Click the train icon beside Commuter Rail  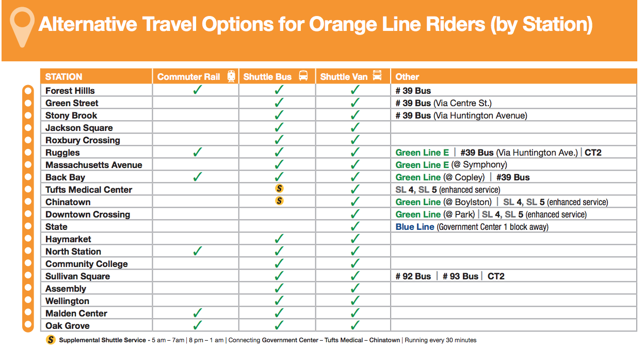231,76
